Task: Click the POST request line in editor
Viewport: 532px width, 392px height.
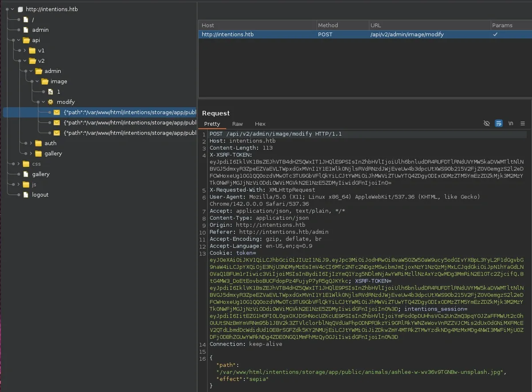Action: (276, 134)
